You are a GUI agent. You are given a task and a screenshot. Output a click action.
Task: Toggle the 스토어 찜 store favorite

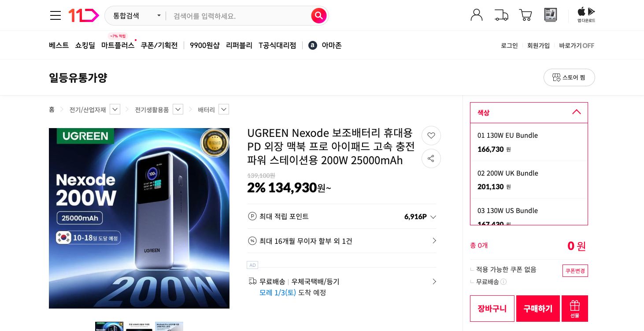[569, 77]
